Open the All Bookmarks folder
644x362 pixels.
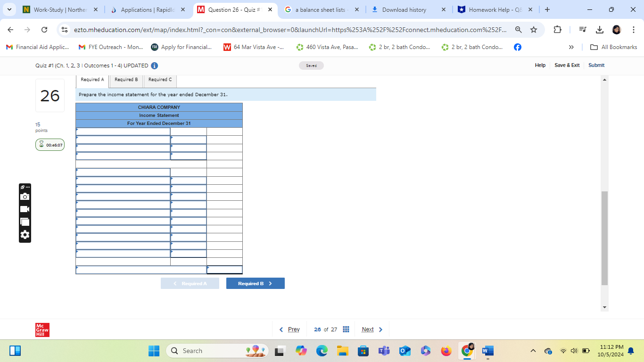click(614, 47)
